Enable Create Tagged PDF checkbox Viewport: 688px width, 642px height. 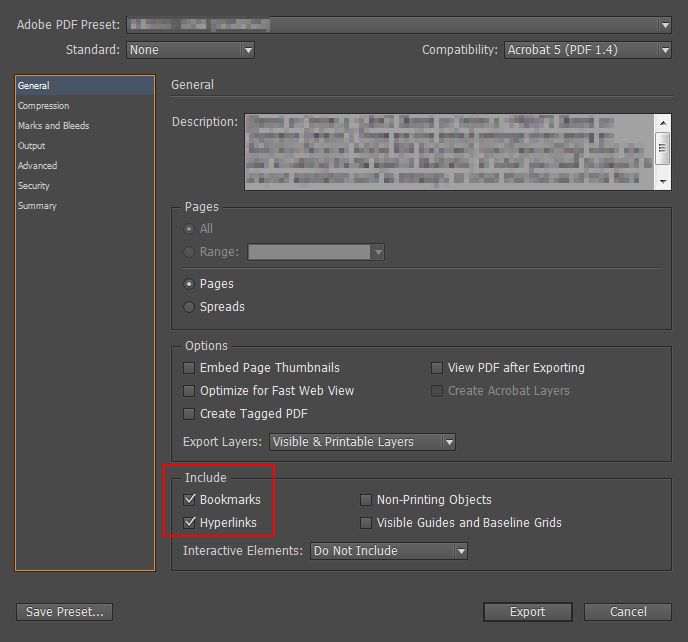point(189,414)
